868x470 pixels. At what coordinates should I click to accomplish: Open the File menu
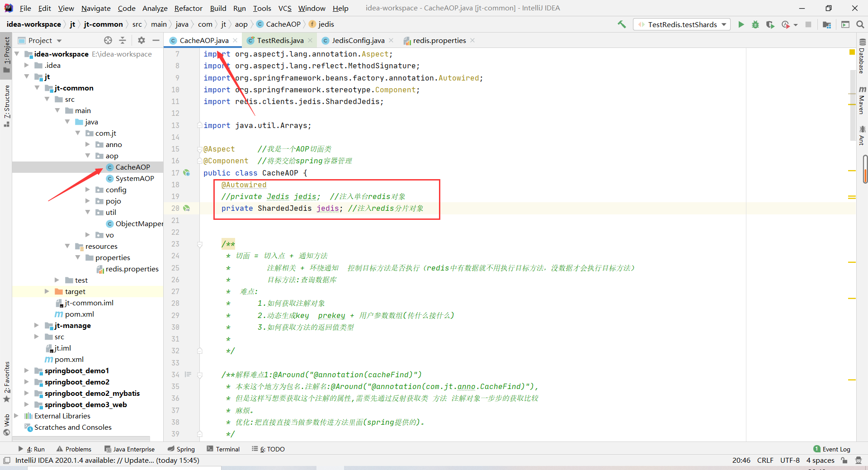point(25,8)
